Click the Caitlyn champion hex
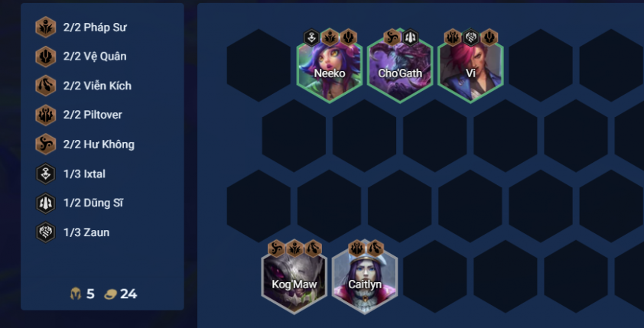 [x=365, y=281]
